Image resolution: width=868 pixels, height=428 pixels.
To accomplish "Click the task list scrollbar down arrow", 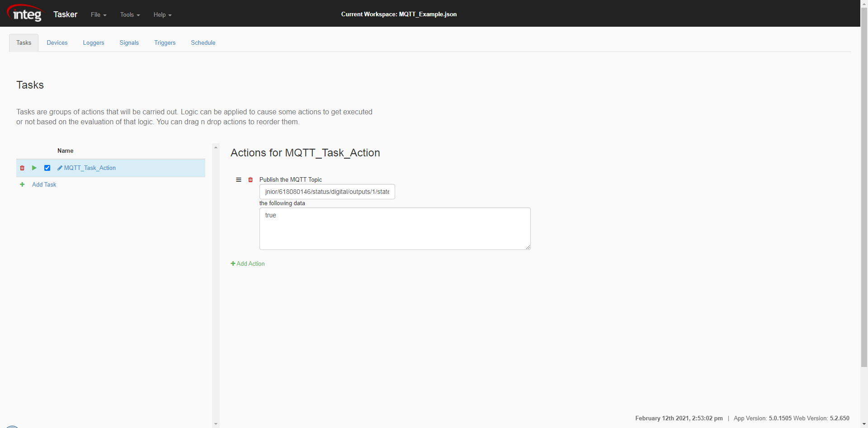I will click(216, 424).
